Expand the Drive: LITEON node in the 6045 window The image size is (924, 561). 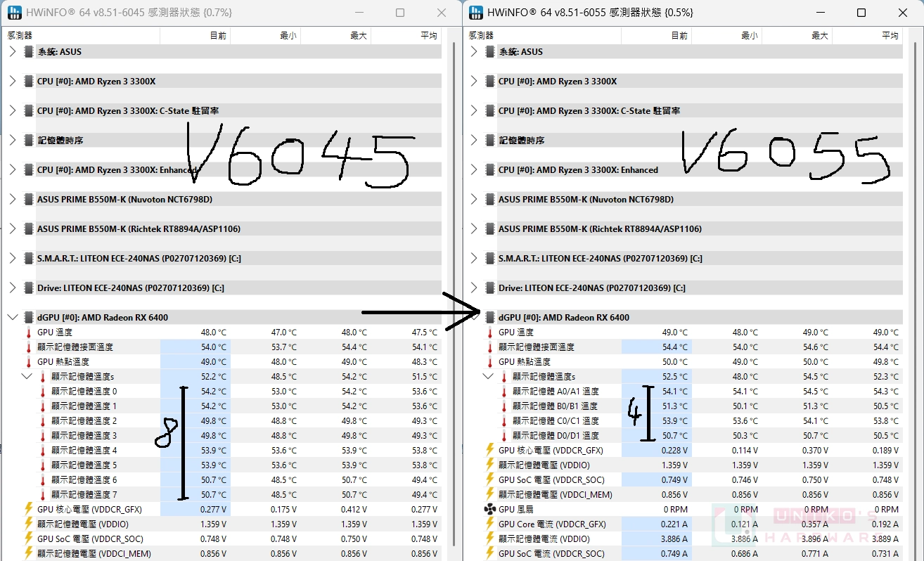tap(12, 288)
